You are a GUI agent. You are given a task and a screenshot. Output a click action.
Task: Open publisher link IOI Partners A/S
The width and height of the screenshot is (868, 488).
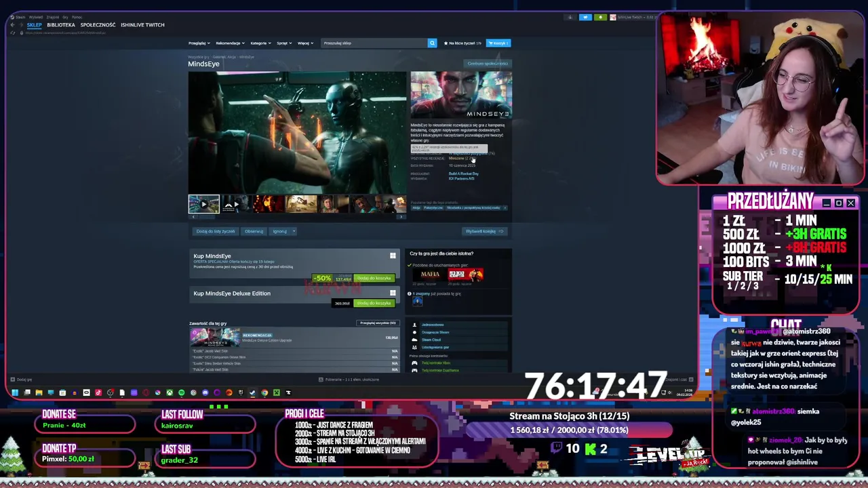tap(461, 178)
